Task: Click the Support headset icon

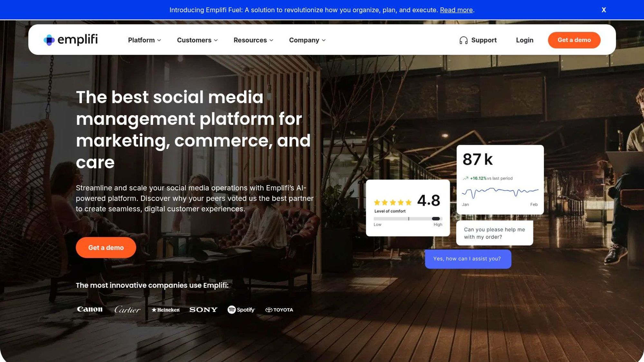Action: 463,40
